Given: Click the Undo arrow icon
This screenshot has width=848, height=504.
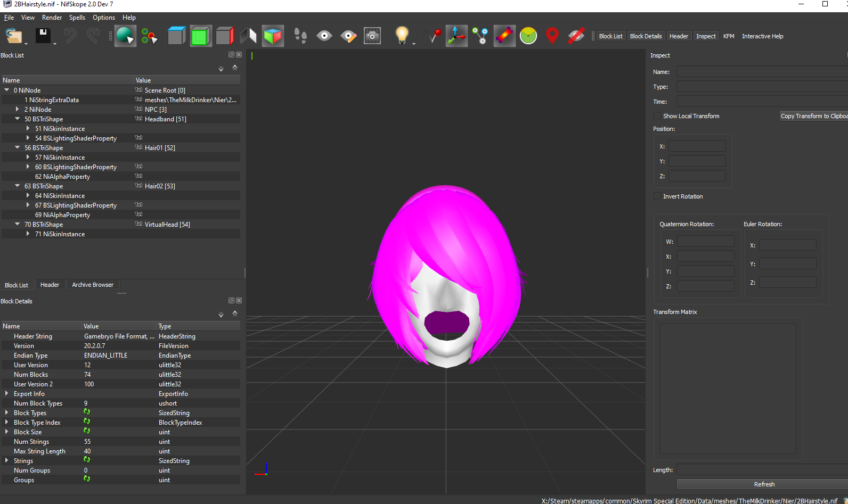Looking at the screenshot, I should click(x=70, y=36).
